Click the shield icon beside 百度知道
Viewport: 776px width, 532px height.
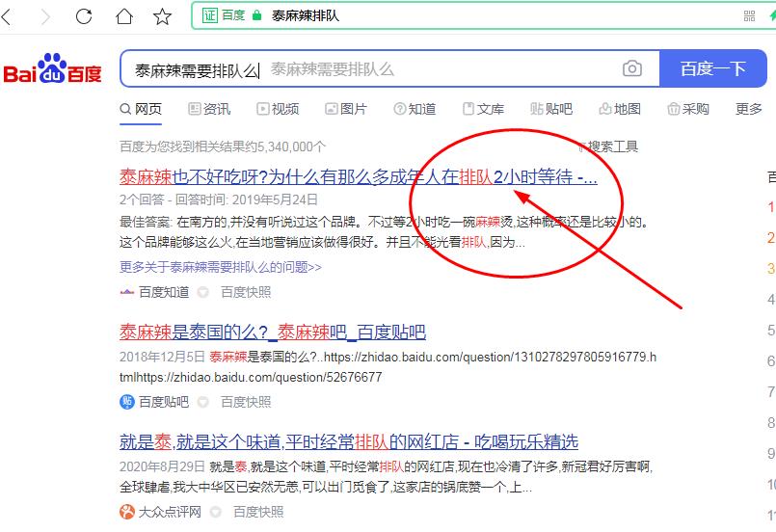click(x=203, y=292)
